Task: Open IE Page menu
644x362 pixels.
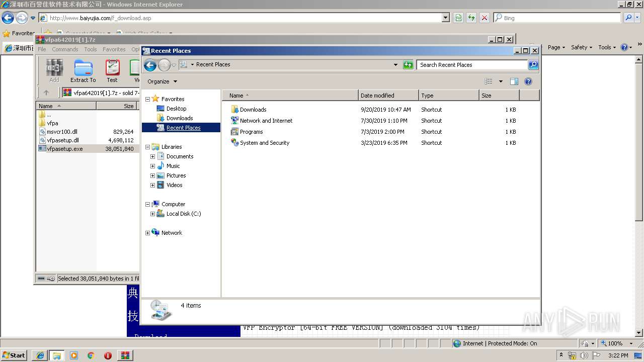Action: [556, 47]
